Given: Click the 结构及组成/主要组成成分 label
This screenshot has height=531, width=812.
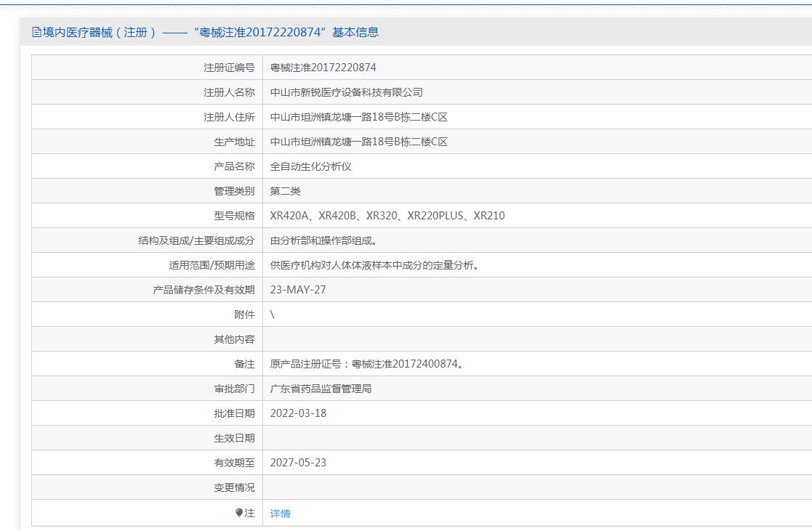Looking at the screenshot, I should (197, 240).
